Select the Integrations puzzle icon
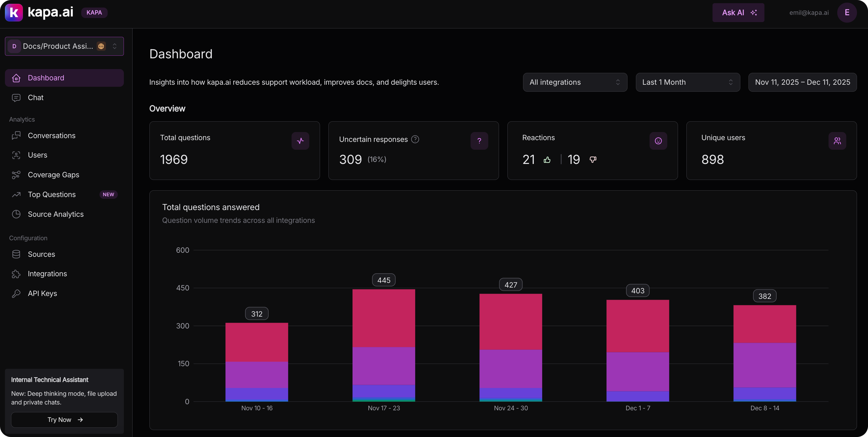Image resolution: width=868 pixels, height=437 pixels. coord(17,274)
